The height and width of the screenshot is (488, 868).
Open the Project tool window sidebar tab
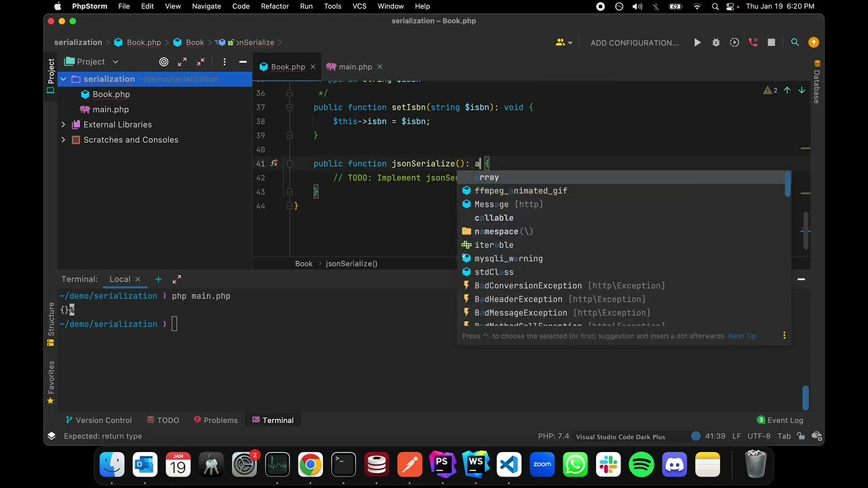[51, 75]
